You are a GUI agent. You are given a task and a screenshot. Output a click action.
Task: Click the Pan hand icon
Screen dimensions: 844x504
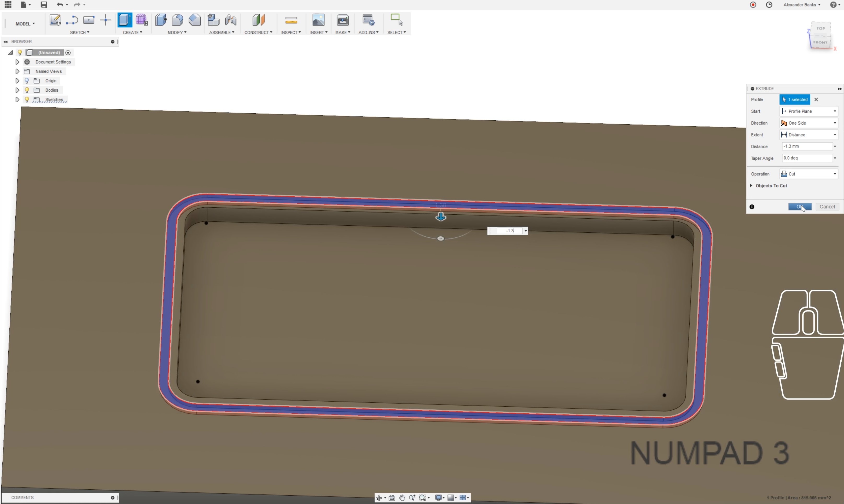(x=402, y=497)
